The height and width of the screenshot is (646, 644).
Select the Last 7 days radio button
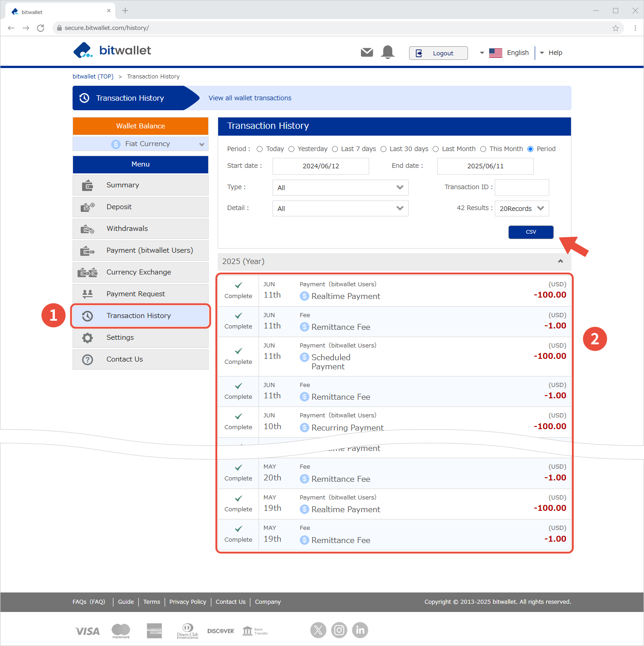click(335, 149)
